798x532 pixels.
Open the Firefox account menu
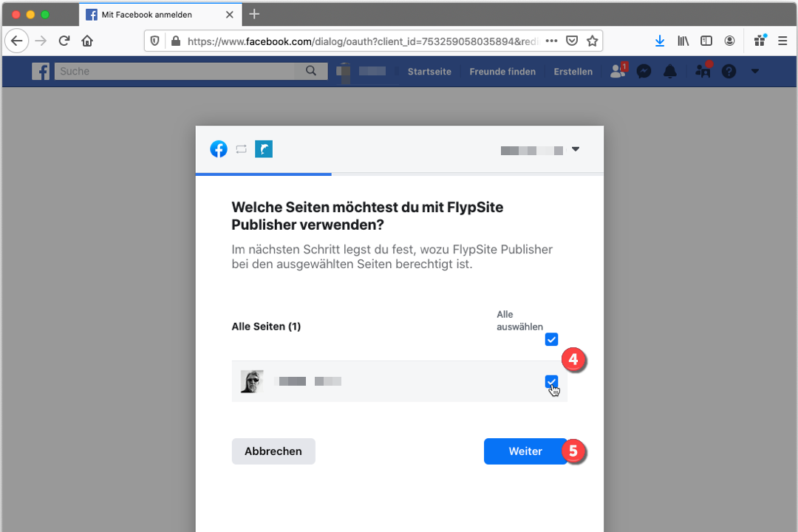pos(730,41)
